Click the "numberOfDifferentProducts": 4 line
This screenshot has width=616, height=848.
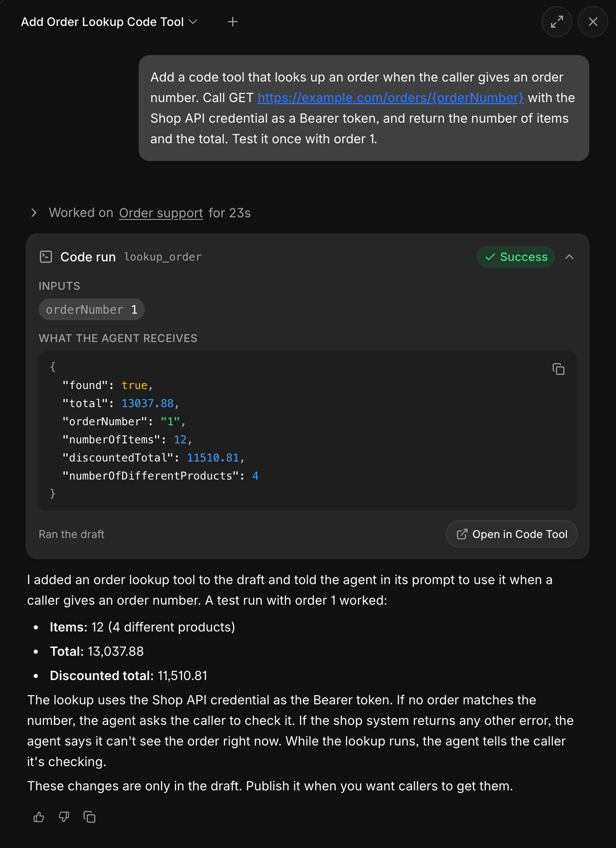tap(160, 476)
